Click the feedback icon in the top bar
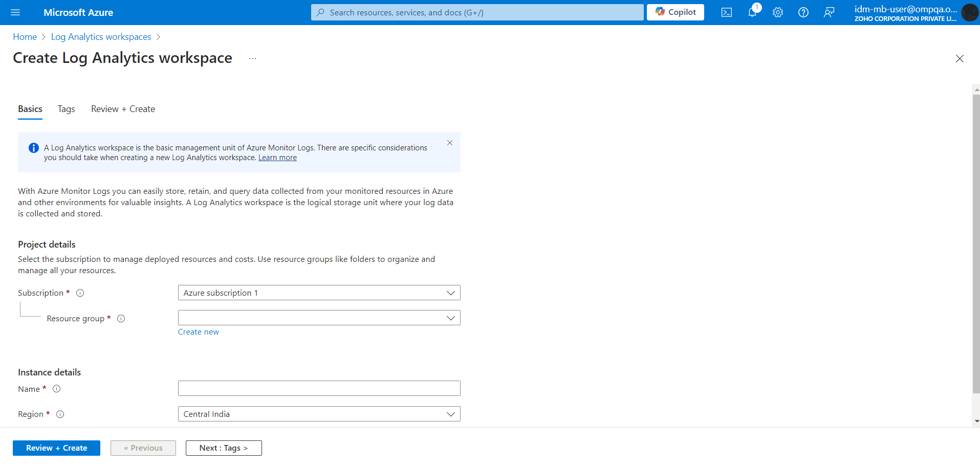This screenshot has height=467, width=980. 830,12
